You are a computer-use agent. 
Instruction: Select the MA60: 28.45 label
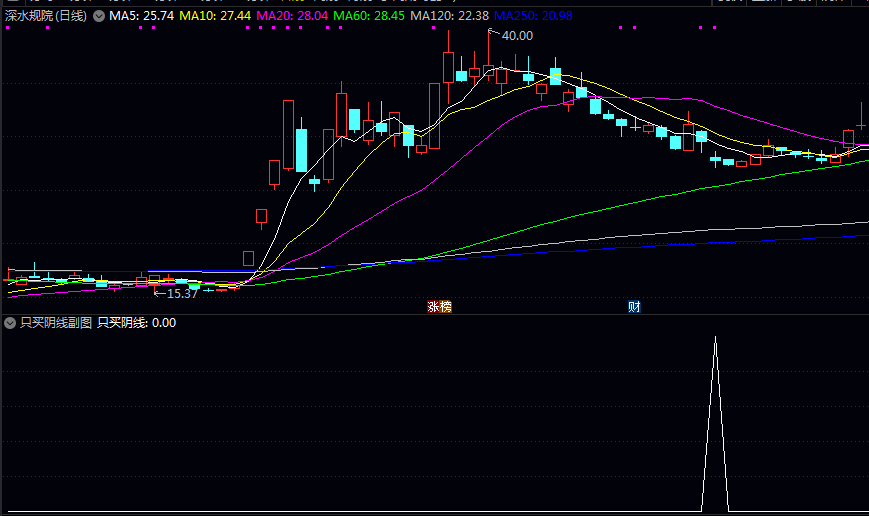[369, 16]
